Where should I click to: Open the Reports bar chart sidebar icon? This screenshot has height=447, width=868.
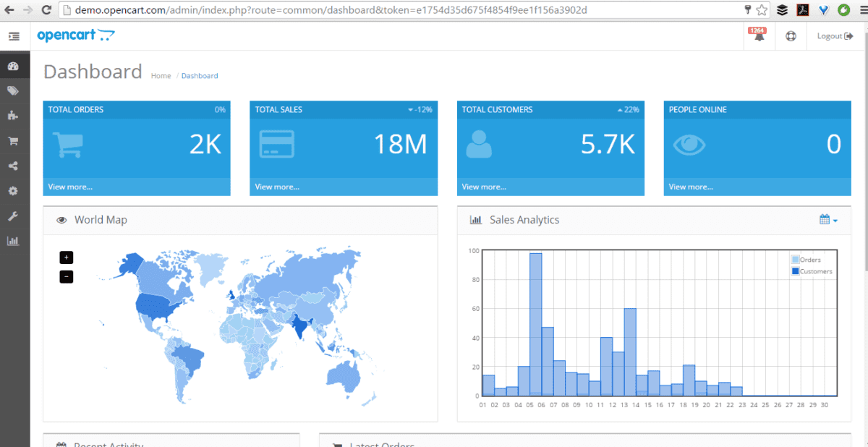click(x=13, y=241)
